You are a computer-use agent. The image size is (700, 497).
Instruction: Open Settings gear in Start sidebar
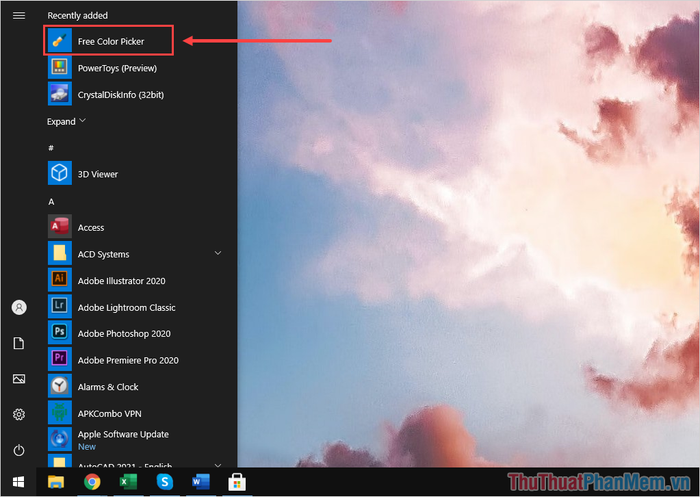point(19,414)
